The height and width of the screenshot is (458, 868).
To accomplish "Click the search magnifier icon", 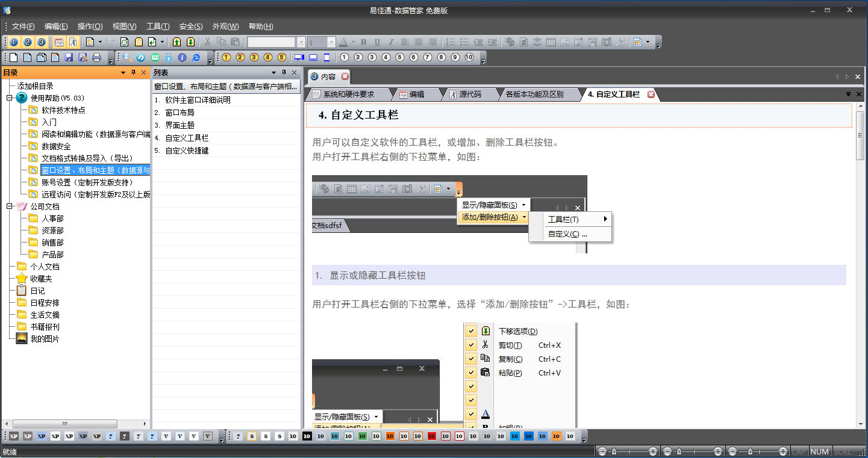I will pyautogui.click(x=127, y=57).
